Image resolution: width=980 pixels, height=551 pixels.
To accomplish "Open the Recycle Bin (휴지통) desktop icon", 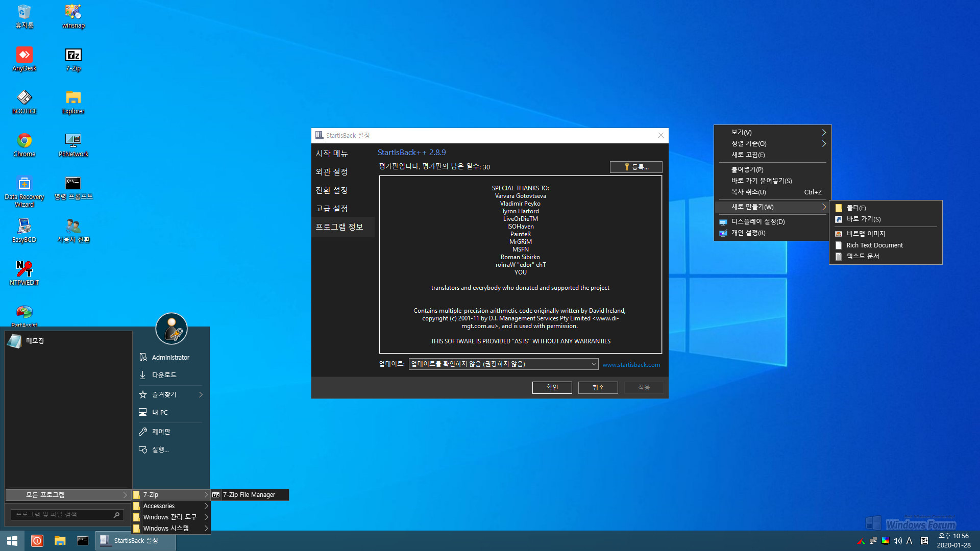I will point(24,16).
